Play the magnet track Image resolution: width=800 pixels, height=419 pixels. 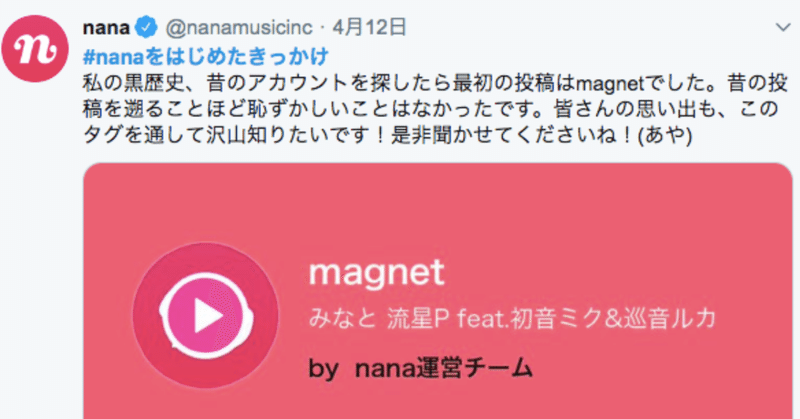tap(207, 316)
